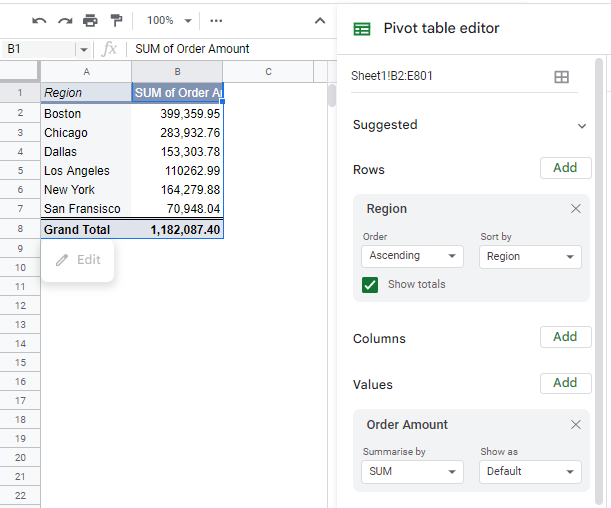Click Add button next to Rows
The image size is (611, 508).
click(x=565, y=168)
